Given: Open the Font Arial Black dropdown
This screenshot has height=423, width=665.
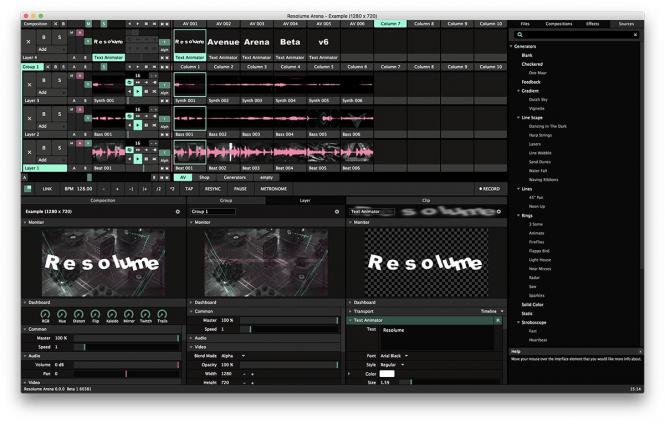Looking at the screenshot, I should click(394, 356).
